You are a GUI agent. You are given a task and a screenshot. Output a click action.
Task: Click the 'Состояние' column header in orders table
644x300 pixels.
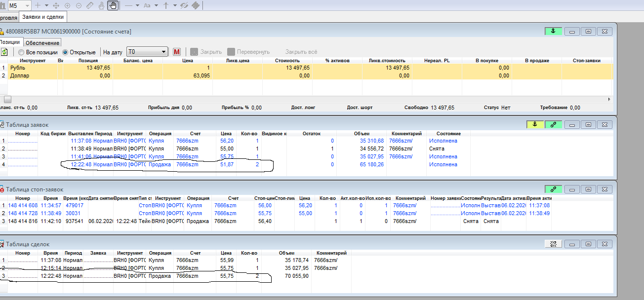point(448,134)
